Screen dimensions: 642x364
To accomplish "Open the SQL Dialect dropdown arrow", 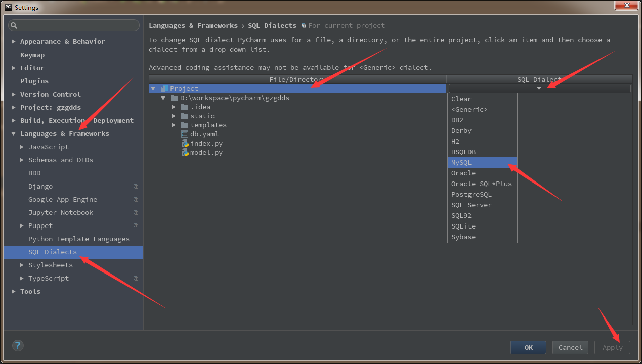I will 539,89.
